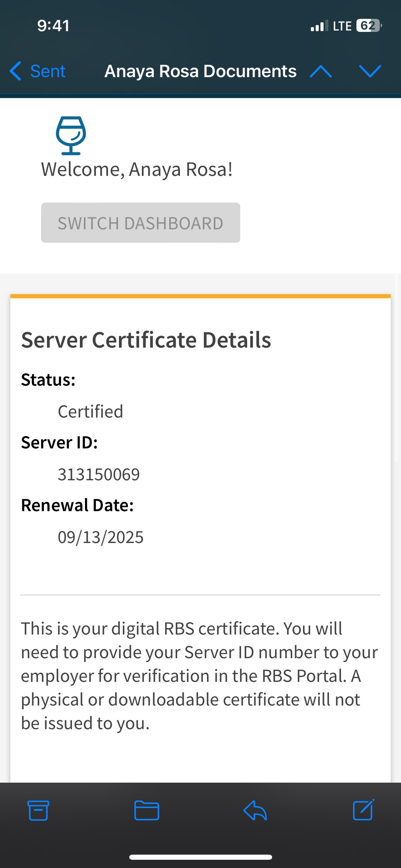The width and height of the screenshot is (401, 868).
Task: Tap the reply arrow icon
Action: coord(255,810)
